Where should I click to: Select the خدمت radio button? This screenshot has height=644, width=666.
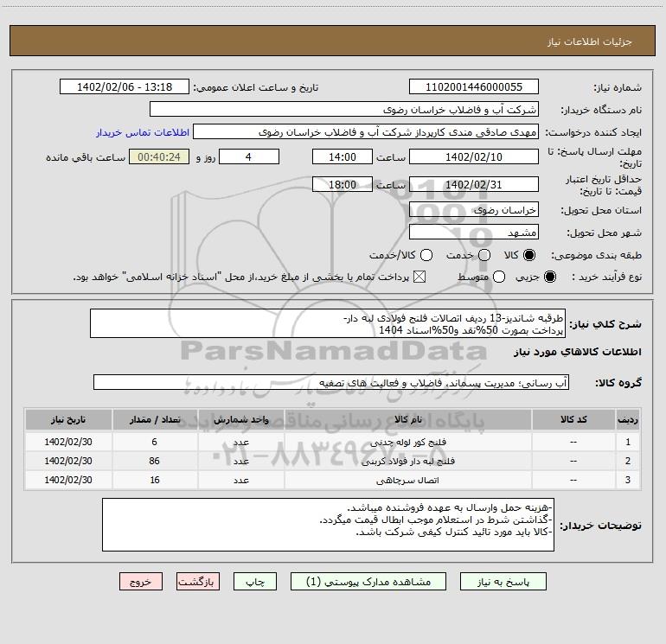[484, 255]
